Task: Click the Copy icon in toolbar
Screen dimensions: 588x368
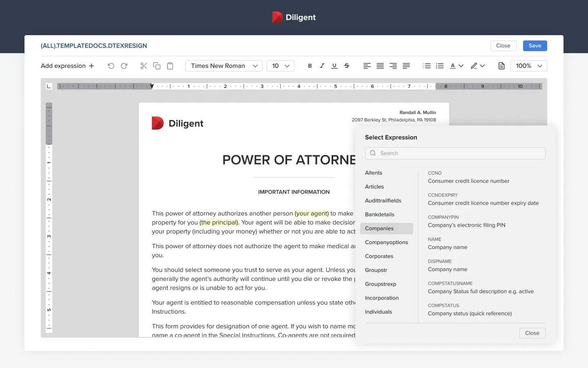Action: 157,66
